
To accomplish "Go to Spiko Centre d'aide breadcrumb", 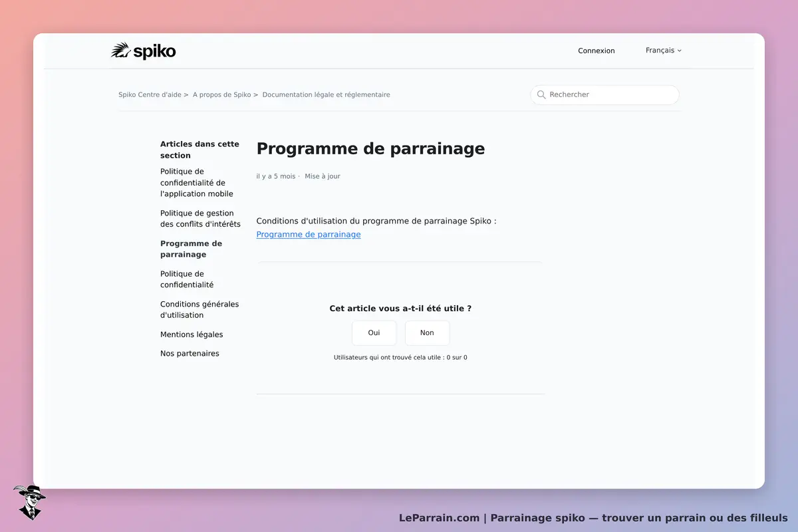I will pyautogui.click(x=150, y=94).
